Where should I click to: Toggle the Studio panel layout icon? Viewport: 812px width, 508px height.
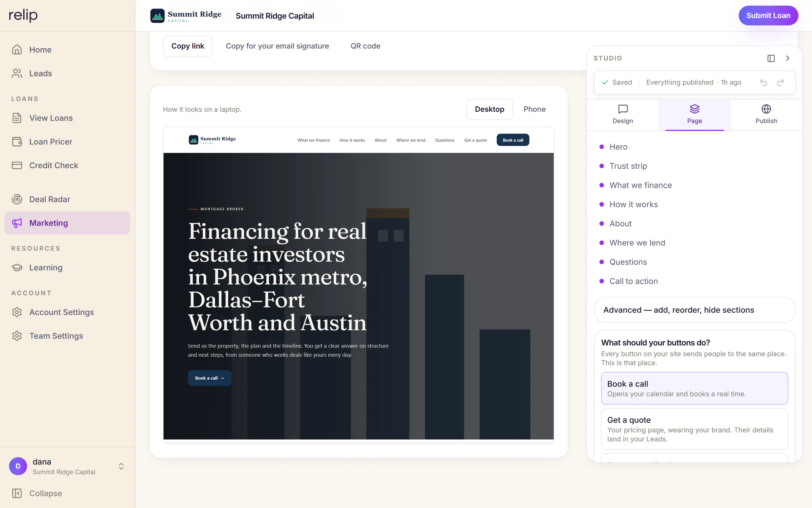(x=771, y=58)
